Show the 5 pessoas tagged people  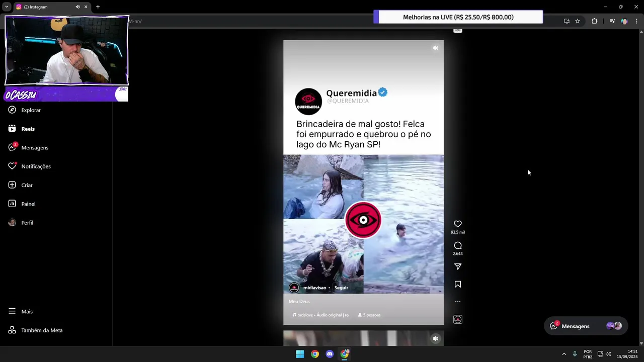pyautogui.click(x=369, y=315)
